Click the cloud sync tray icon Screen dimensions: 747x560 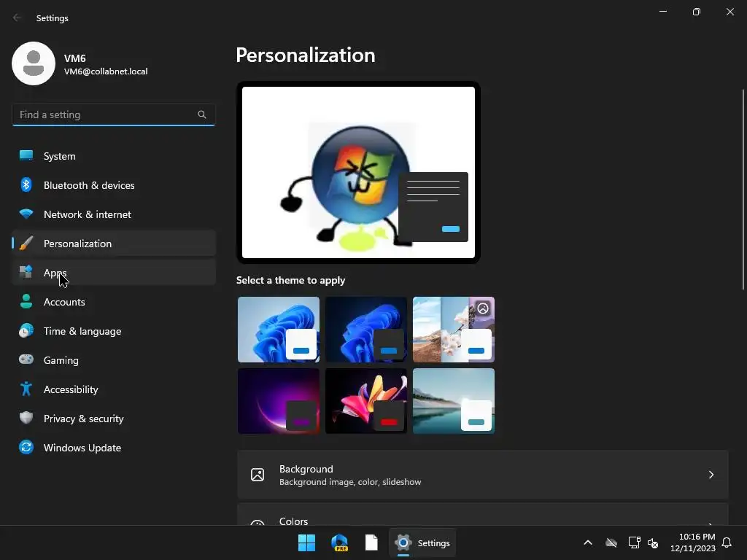[x=611, y=542]
